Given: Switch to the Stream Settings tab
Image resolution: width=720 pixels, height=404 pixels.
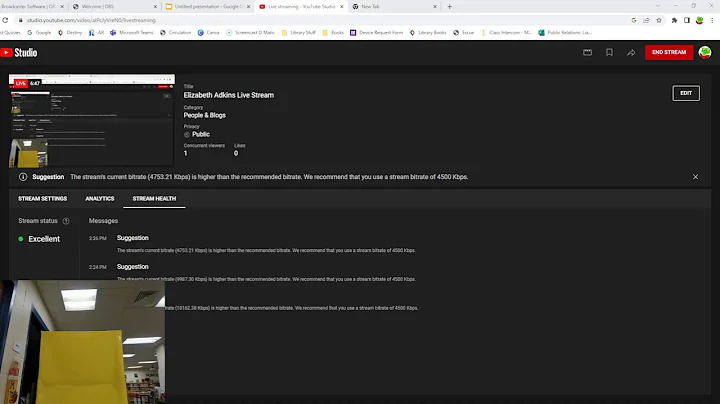Looking at the screenshot, I should 43,199.
